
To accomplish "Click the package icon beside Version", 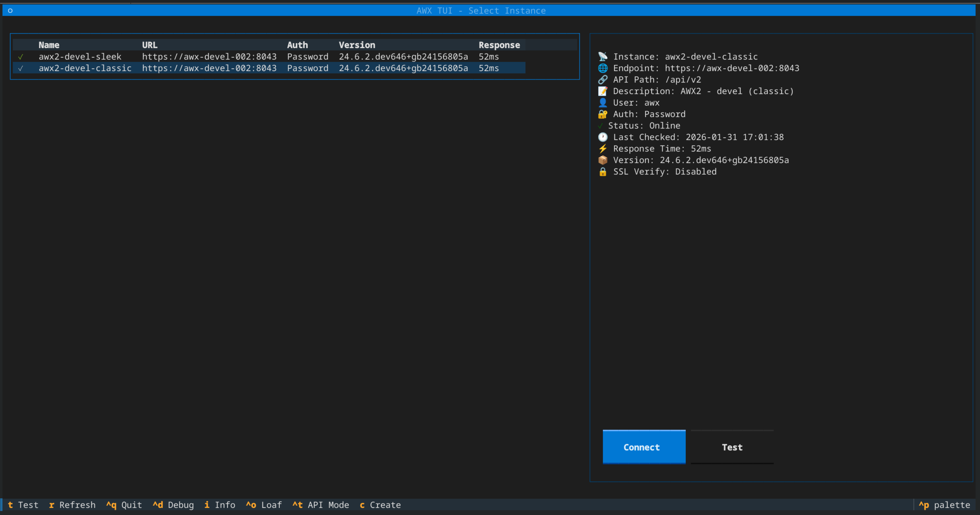I will 603,160.
